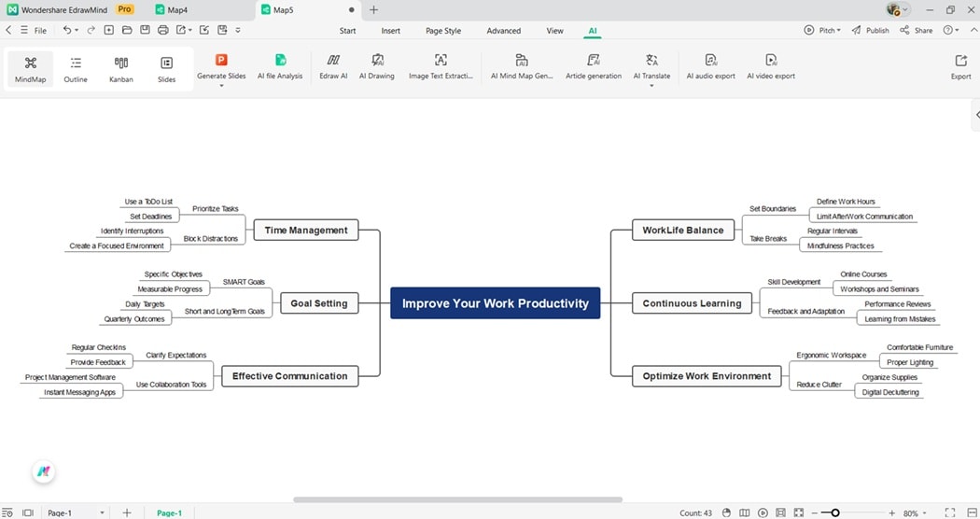Open Generate Slides dropdown arrow
This screenshot has width=980, height=519.
[x=221, y=86]
